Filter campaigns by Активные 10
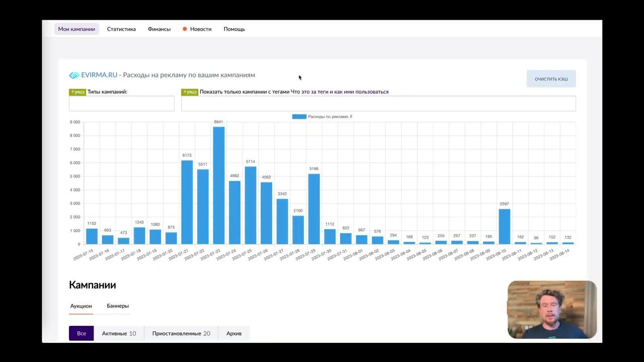 (119, 333)
